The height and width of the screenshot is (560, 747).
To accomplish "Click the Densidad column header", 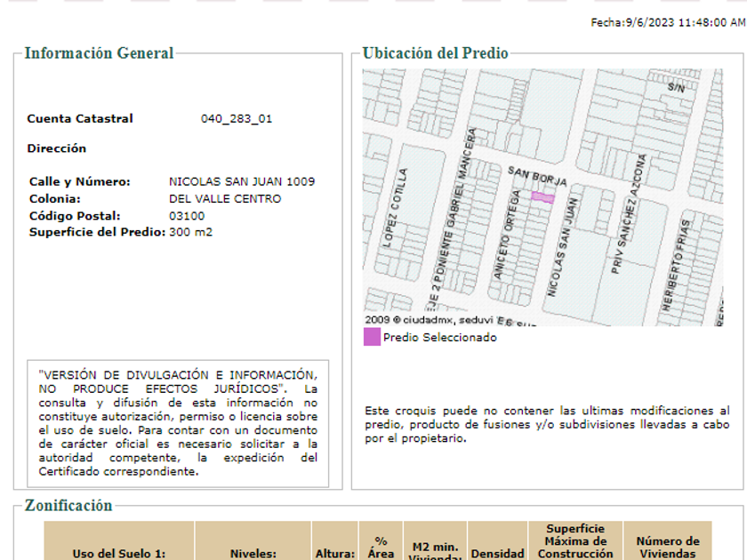I will pyautogui.click(x=497, y=553).
